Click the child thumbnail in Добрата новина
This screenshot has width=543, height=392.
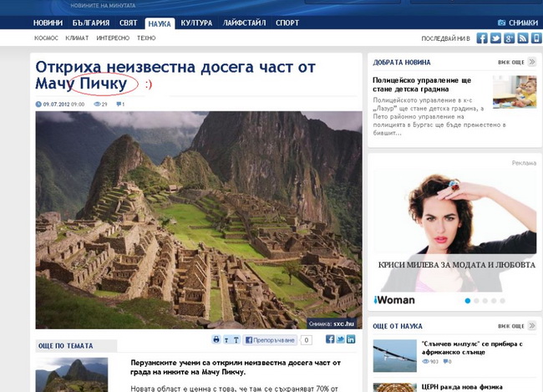[x=515, y=92]
